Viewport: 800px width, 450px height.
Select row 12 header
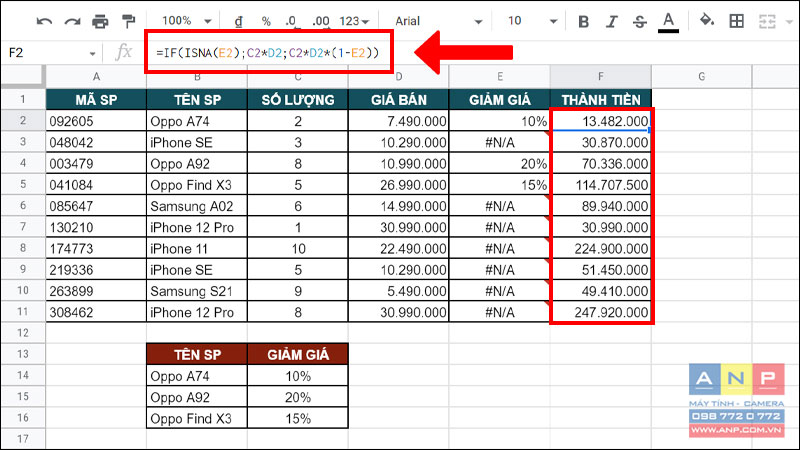click(x=23, y=333)
